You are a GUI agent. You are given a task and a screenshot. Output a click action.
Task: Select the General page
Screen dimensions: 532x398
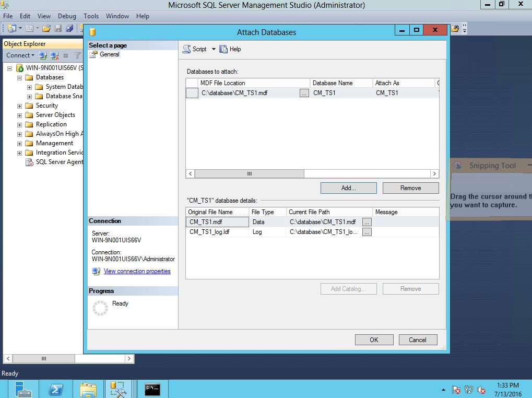(x=109, y=54)
